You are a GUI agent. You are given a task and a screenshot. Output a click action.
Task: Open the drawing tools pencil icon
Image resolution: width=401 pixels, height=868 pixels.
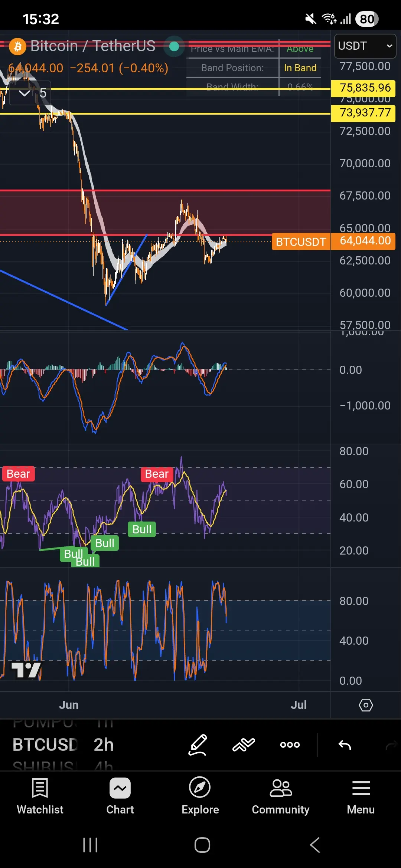tap(198, 744)
